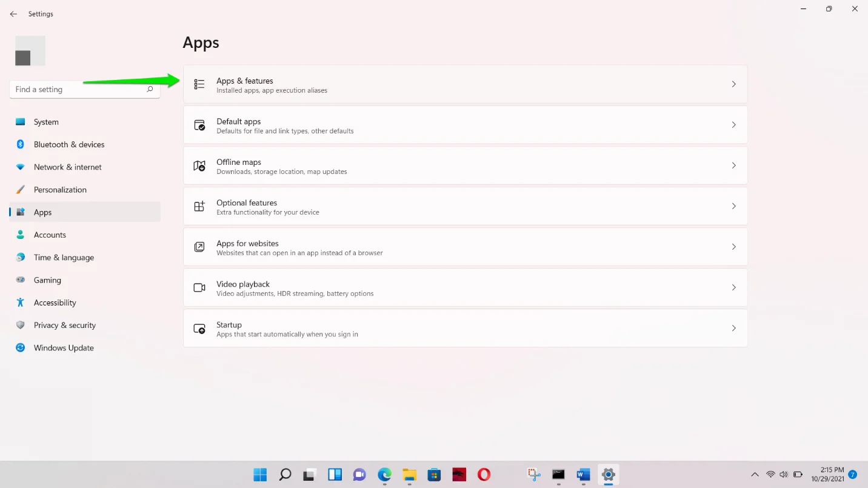Image resolution: width=868 pixels, height=488 pixels.
Task: Expand Video playback via its chevron
Action: click(733, 287)
